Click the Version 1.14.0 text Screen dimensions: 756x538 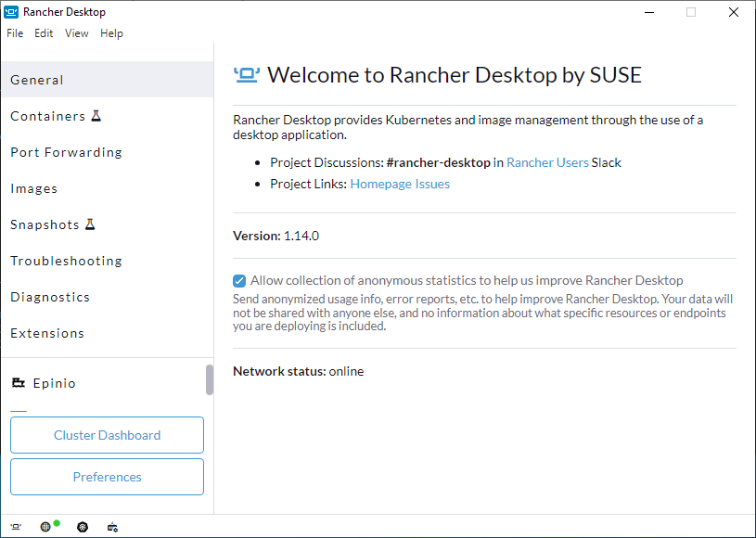pyautogui.click(x=275, y=236)
